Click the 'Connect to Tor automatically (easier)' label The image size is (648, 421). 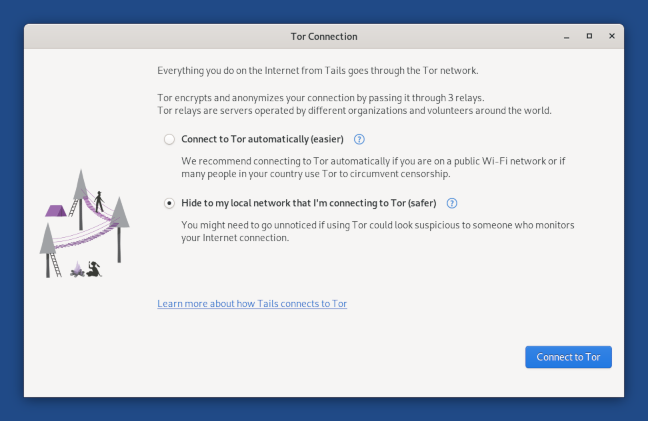coord(262,139)
